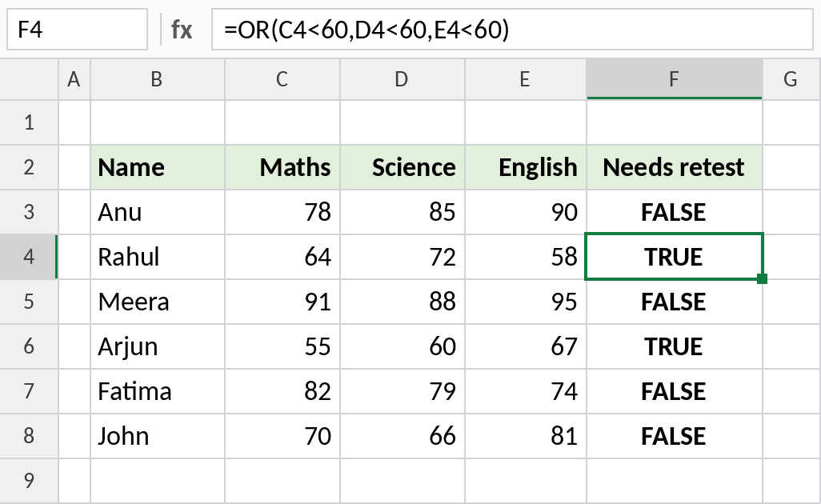Click Meera's English score 95
Screen dimensions: 821x504
click(x=526, y=302)
